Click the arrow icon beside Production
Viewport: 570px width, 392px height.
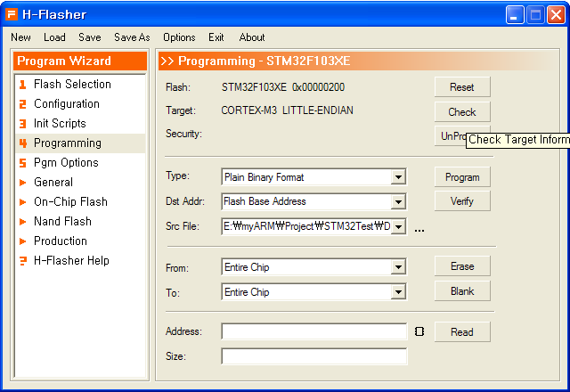22,241
